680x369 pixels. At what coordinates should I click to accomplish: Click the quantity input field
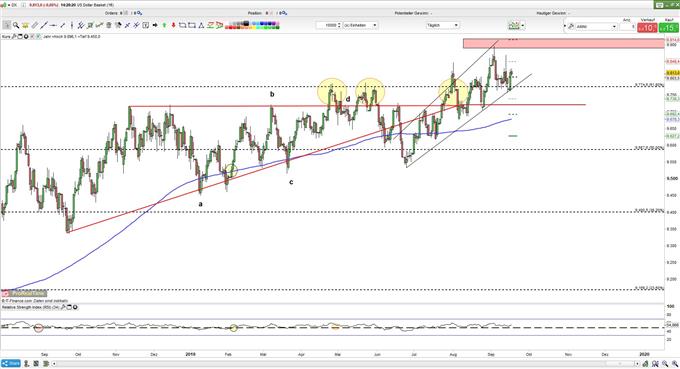[628, 26]
